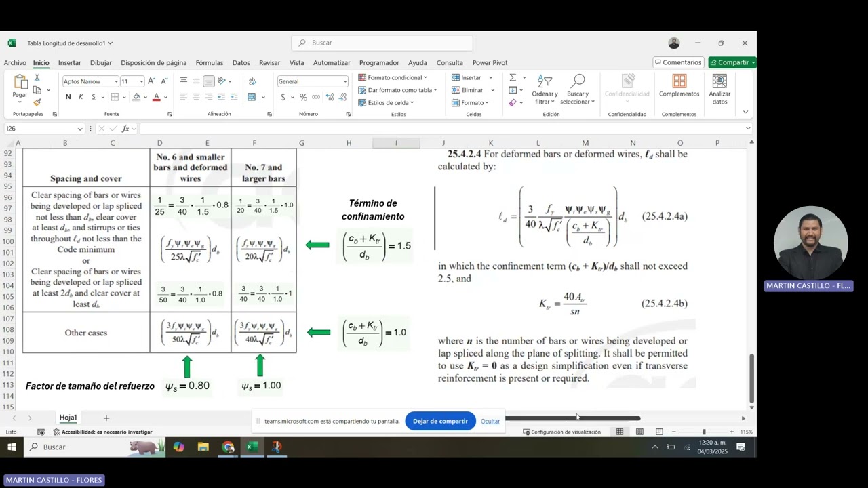Switch to Page Layout view
868x488 pixels.
pyautogui.click(x=639, y=432)
